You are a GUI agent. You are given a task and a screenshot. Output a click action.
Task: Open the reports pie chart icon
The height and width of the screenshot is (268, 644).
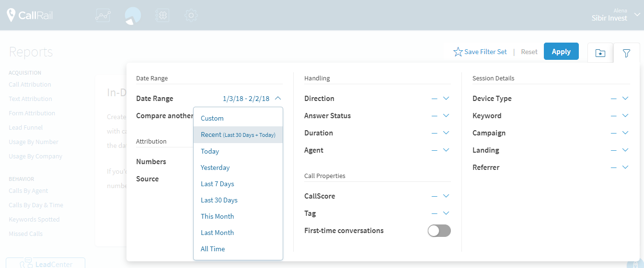(x=133, y=15)
